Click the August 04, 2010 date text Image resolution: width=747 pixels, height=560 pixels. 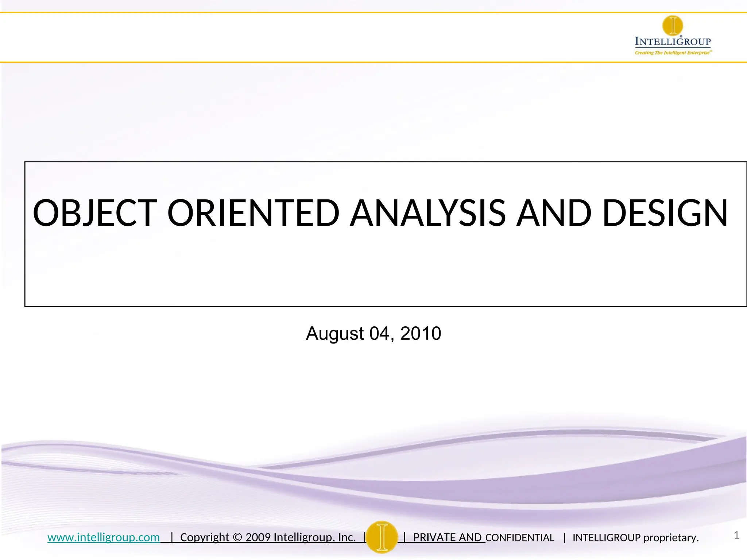pyautogui.click(x=373, y=333)
